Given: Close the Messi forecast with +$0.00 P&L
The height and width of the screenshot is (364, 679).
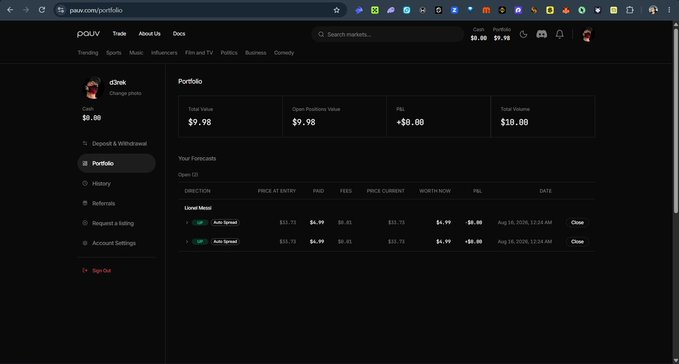Looking at the screenshot, I should (x=577, y=242).
